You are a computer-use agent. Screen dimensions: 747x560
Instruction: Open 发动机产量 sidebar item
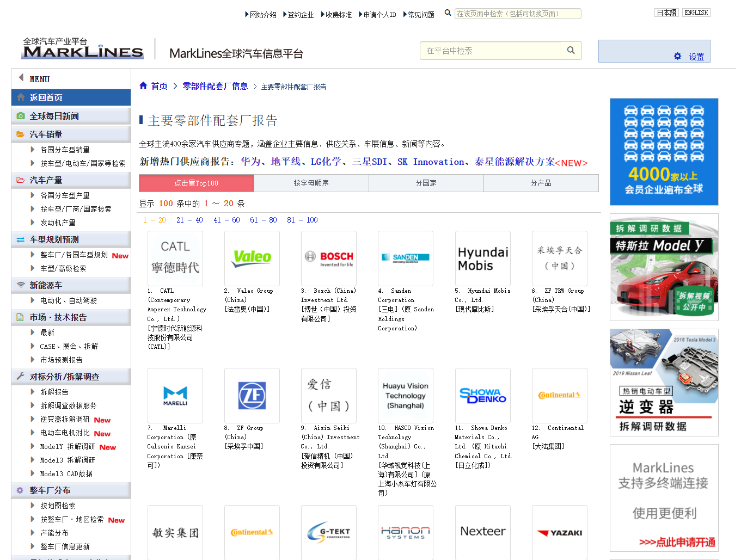(58, 223)
